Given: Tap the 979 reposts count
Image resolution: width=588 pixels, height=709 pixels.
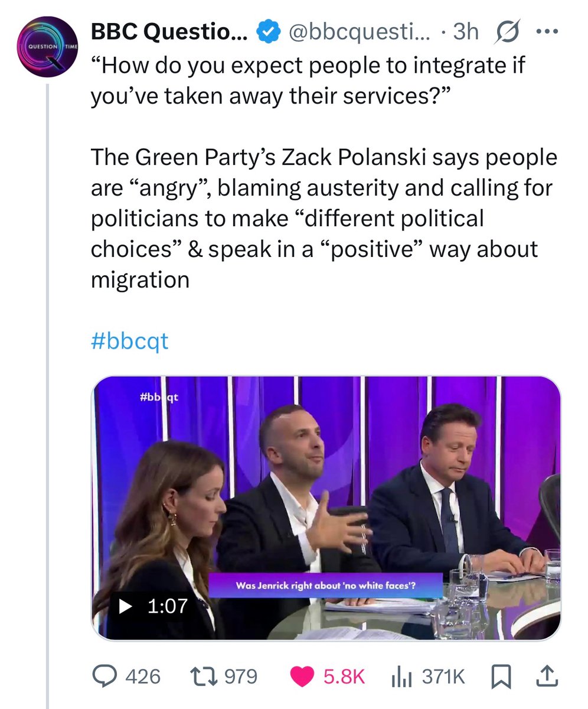Looking at the screenshot, I should click(x=241, y=676).
